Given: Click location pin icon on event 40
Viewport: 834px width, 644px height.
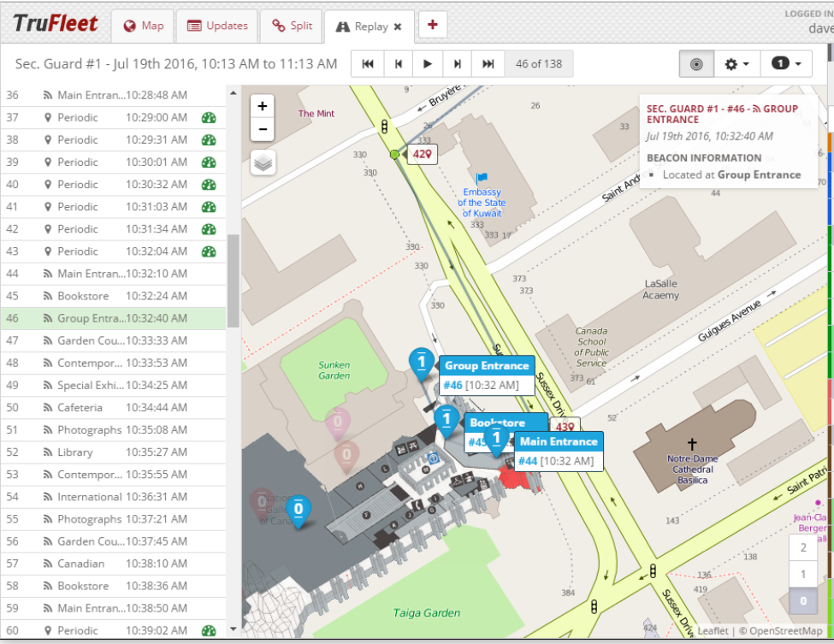Looking at the screenshot, I should [x=48, y=185].
